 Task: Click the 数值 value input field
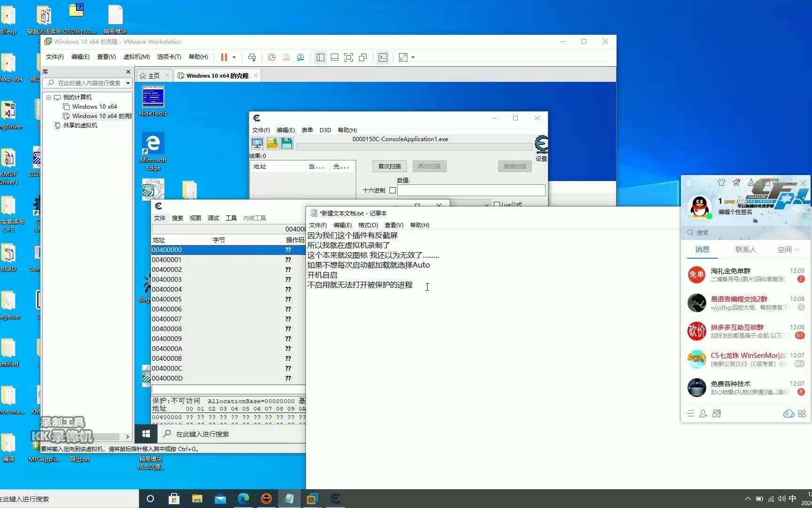click(x=471, y=190)
